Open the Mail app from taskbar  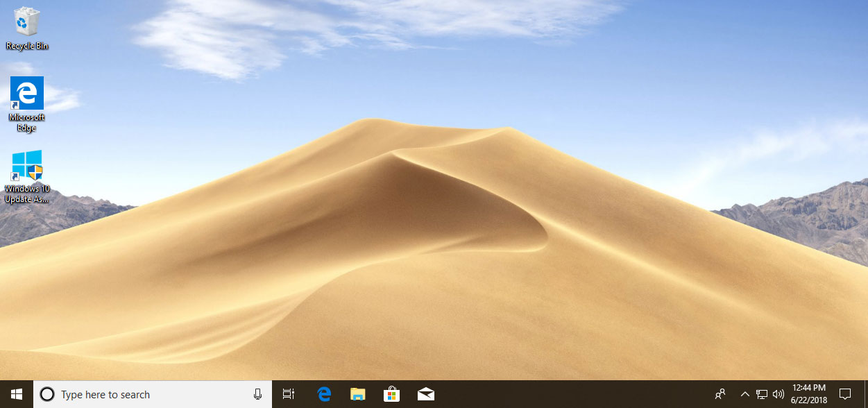tap(426, 394)
